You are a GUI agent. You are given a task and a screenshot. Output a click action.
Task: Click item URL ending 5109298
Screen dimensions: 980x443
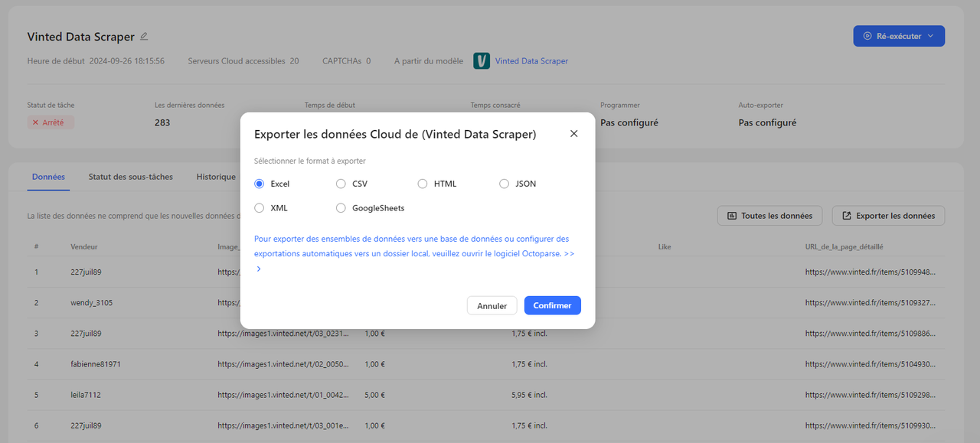(x=871, y=396)
